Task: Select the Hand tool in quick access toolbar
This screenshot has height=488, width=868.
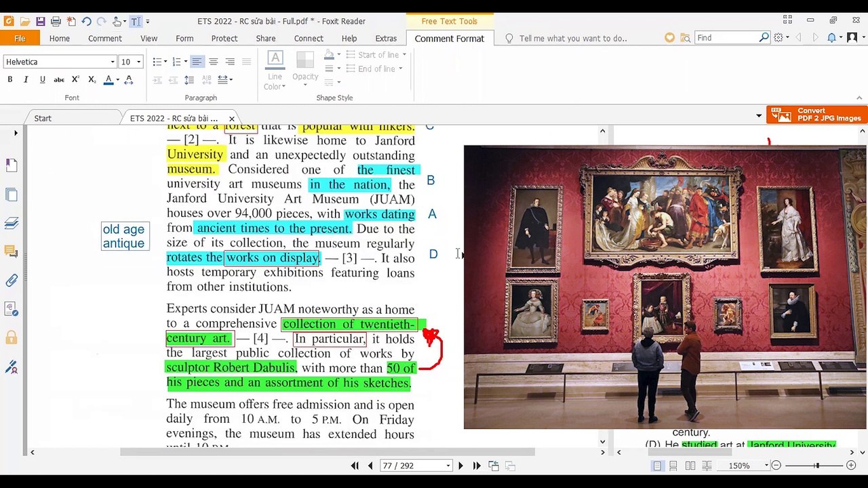Action: pos(117,22)
